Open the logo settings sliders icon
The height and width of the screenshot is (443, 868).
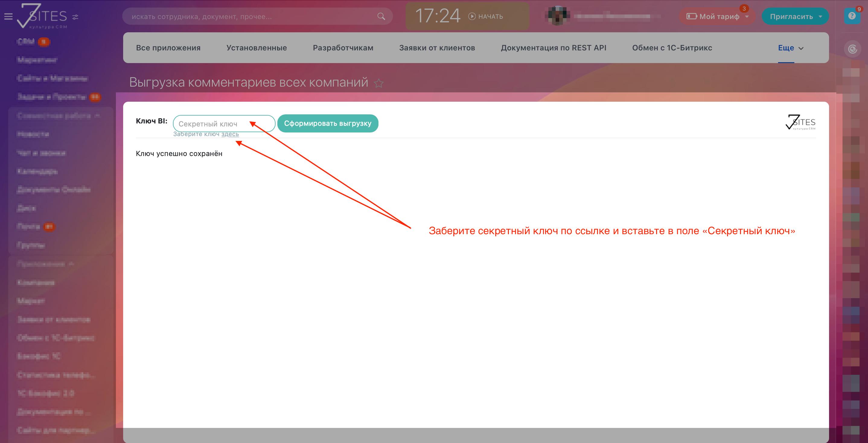click(x=75, y=17)
